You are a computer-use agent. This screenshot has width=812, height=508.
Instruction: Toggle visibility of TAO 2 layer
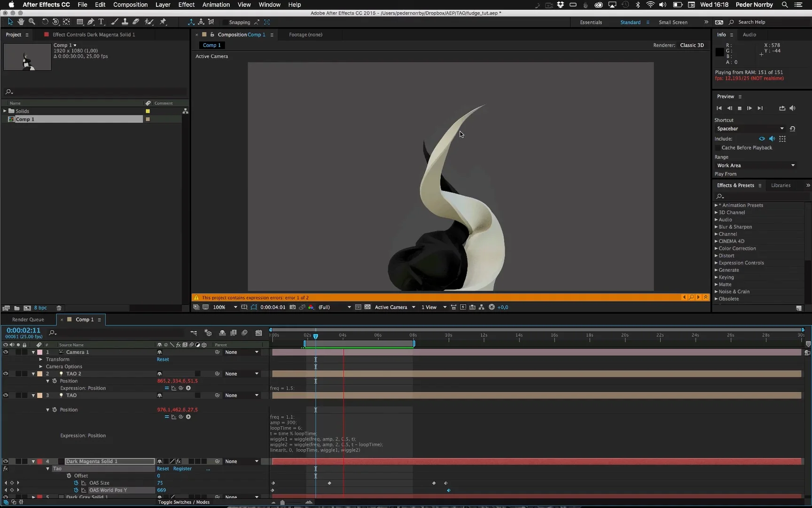pyautogui.click(x=6, y=373)
